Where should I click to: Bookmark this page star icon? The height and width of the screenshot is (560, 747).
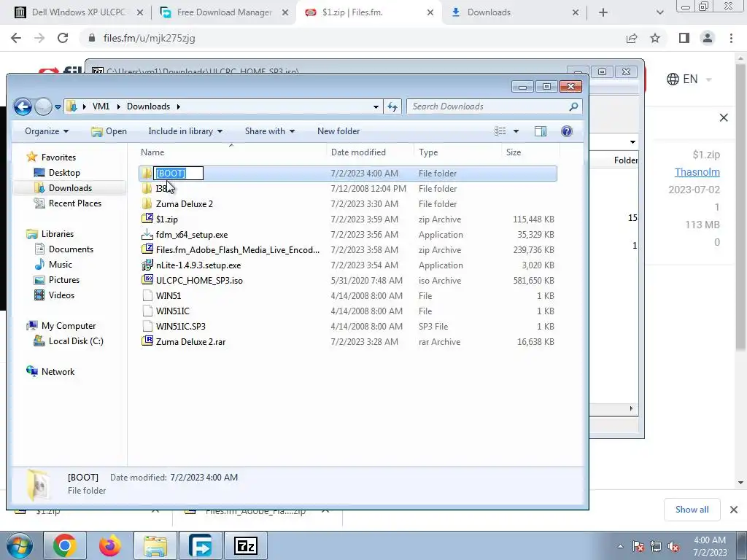(655, 38)
